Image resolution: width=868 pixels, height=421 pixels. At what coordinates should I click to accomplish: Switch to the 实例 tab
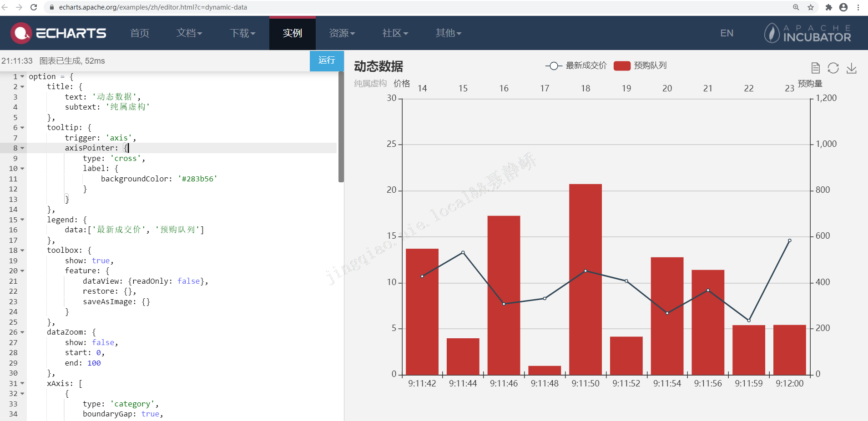click(x=292, y=33)
